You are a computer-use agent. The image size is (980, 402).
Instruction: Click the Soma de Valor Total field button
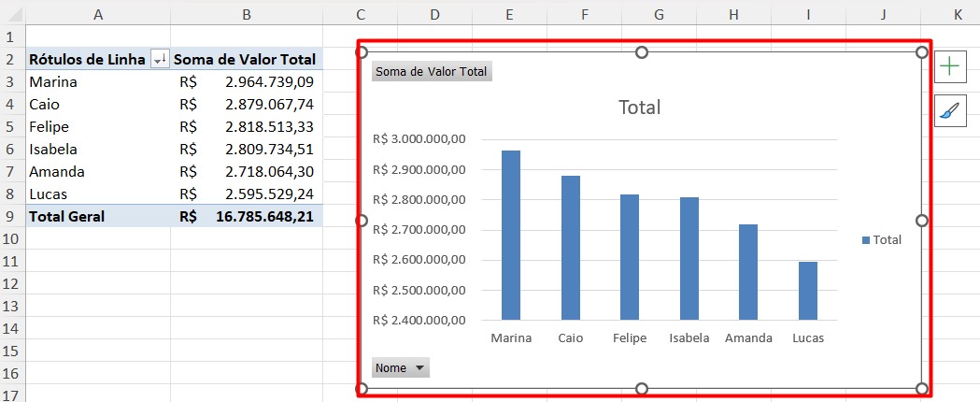click(432, 72)
